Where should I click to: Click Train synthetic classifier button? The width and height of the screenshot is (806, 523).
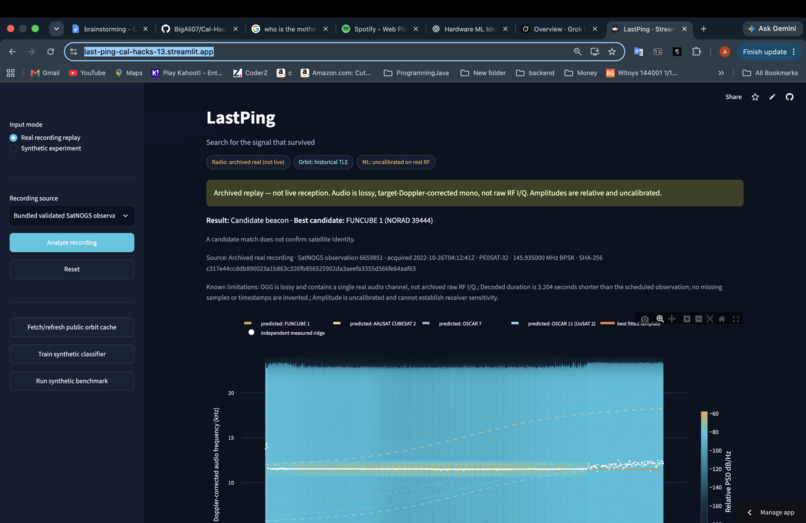[x=72, y=354]
